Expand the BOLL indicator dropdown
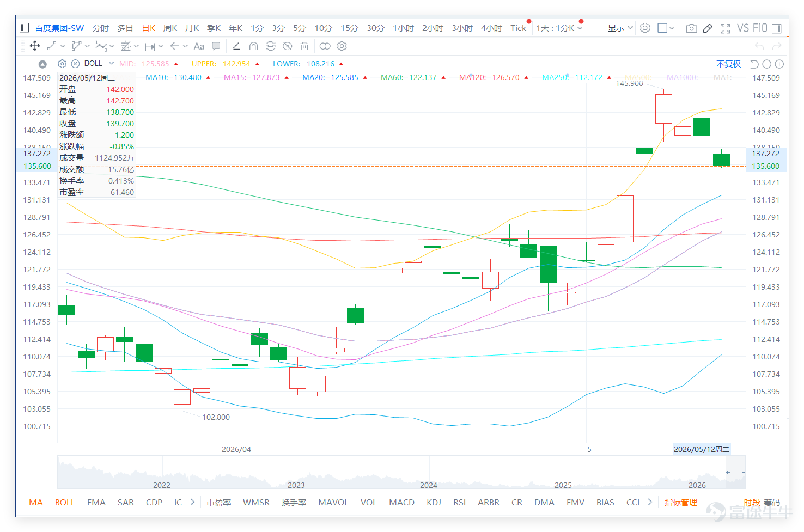 (x=111, y=63)
